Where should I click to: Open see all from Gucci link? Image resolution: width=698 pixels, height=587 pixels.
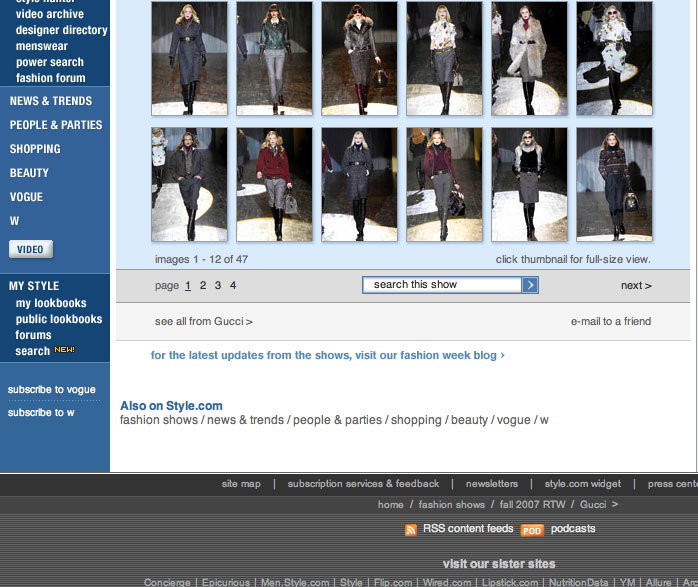point(203,321)
